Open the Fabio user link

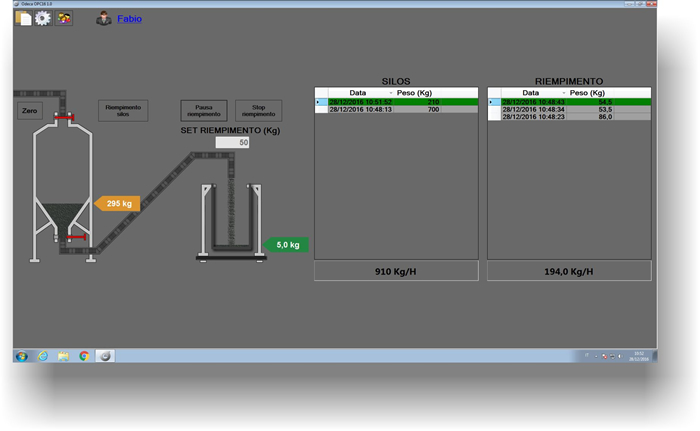click(x=130, y=19)
